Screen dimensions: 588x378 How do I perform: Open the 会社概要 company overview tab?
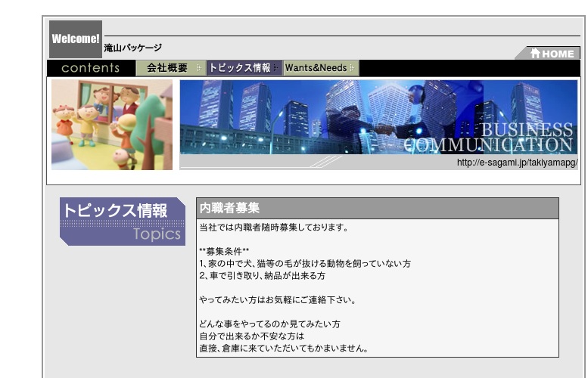click(167, 68)
